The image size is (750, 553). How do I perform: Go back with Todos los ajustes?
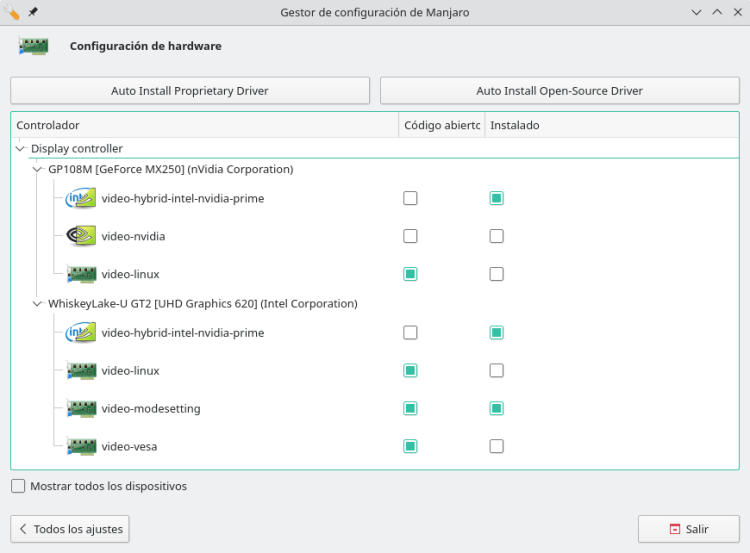(x=70, y=529)
